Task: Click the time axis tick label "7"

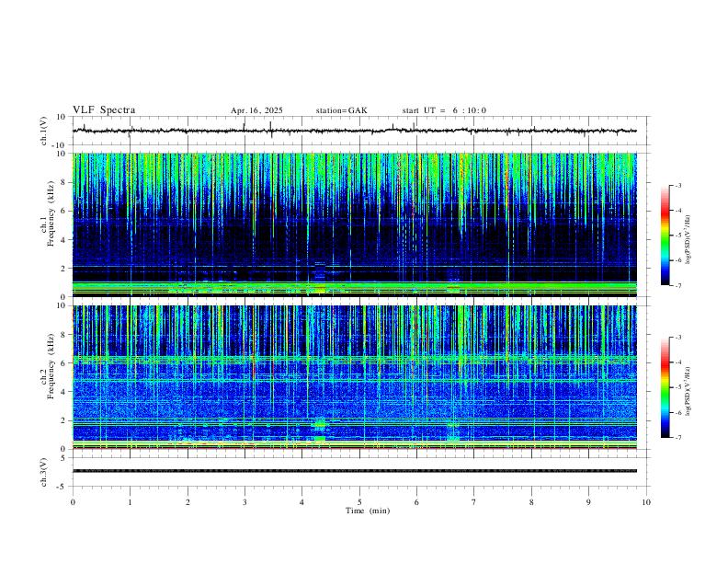Action: [473, 502]
